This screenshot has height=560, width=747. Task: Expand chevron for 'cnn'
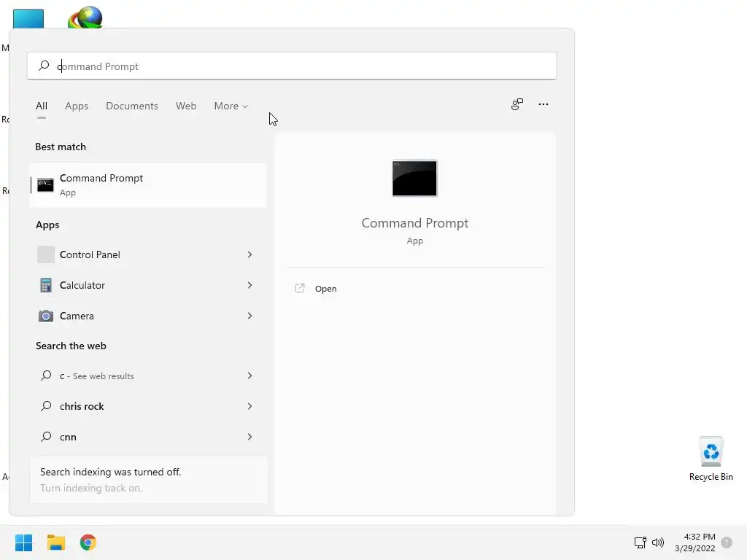pos(249,437)
